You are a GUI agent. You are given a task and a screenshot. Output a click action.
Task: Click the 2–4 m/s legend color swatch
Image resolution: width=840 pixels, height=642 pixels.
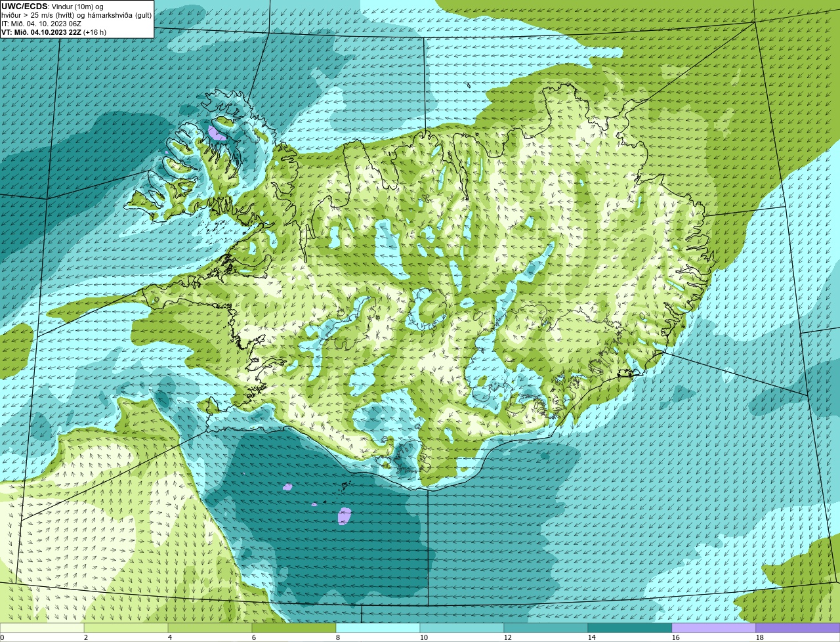(127, 628)
